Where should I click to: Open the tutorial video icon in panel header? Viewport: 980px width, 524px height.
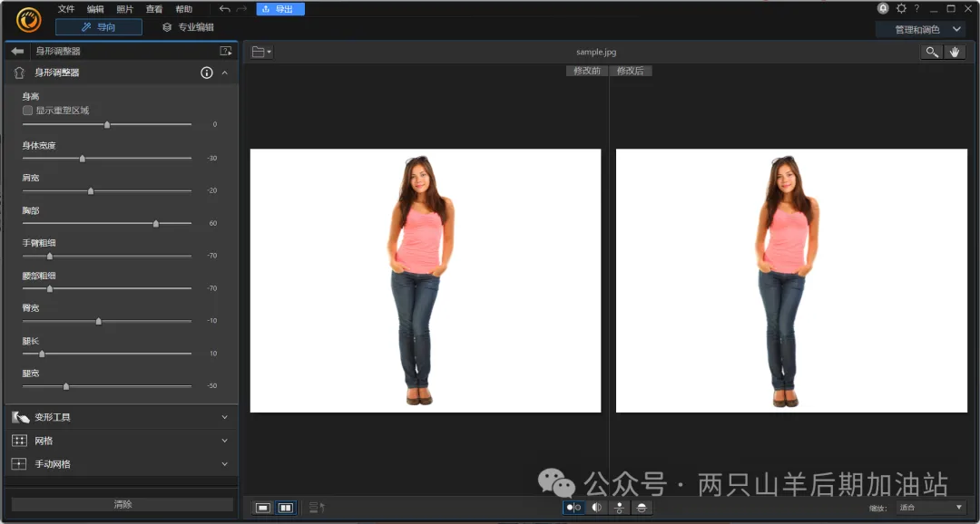226,52
